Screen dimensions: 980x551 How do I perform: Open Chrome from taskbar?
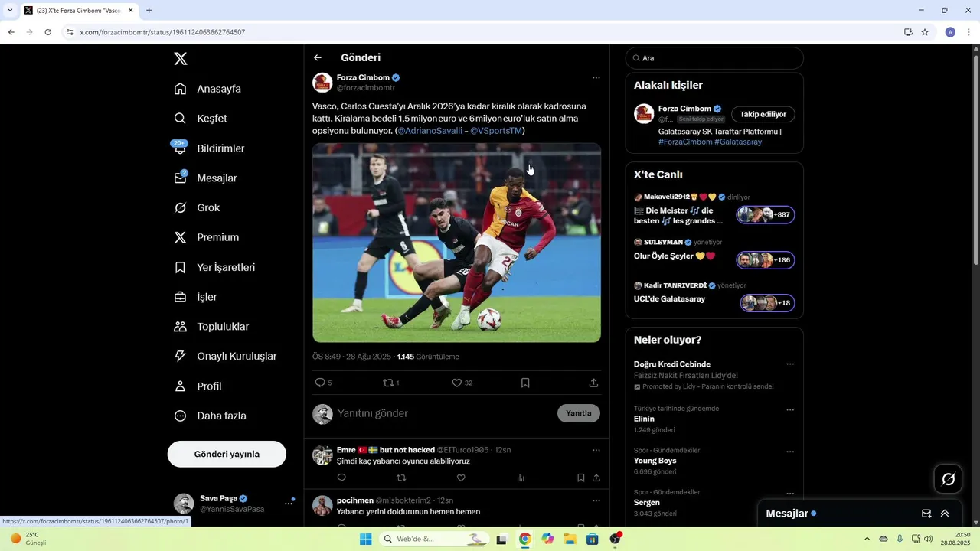(x=524, y=539)
